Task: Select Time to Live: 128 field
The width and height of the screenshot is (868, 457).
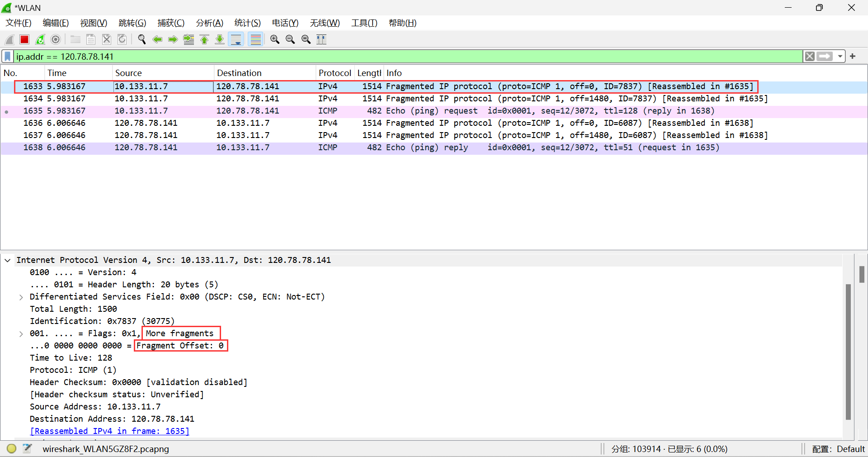Action: (x=71, y=358)
